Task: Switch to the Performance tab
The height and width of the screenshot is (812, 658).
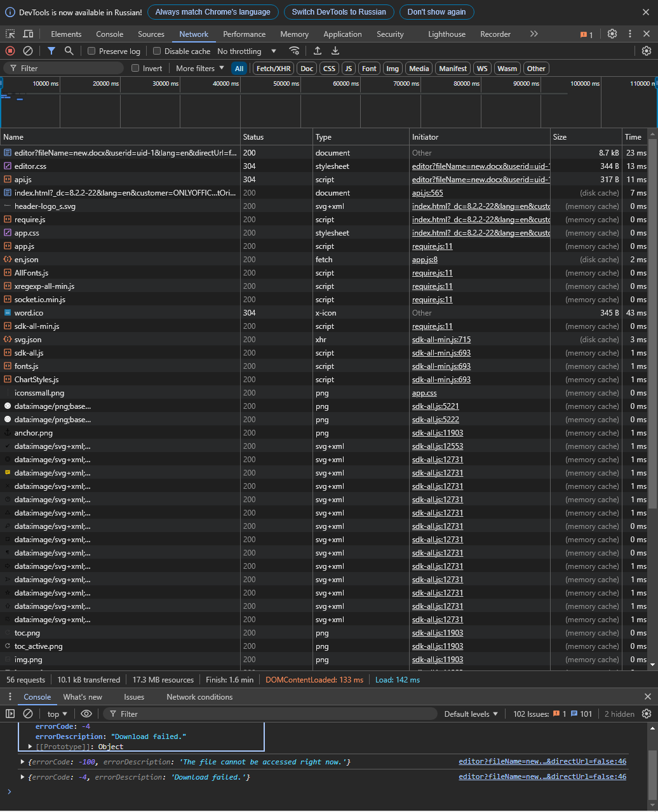Action: (245, 34)
